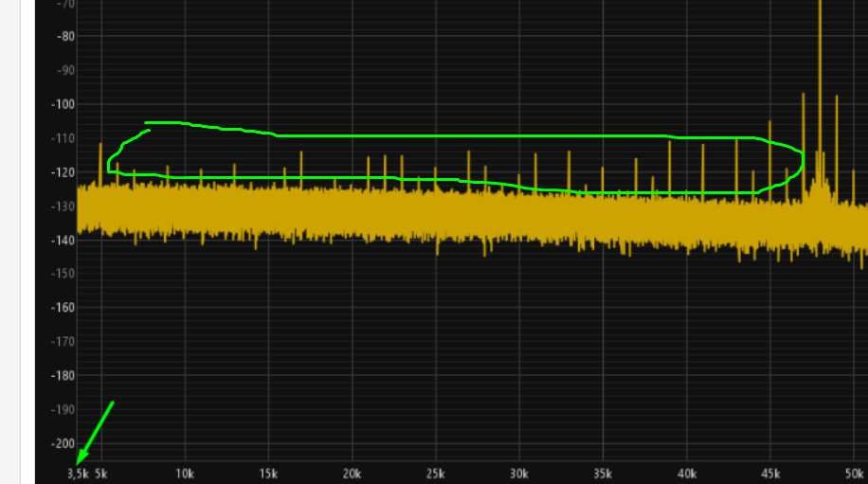Image resolution: width=868 pixels, height=484 pixels.
Task: Click the -130 dB axis label
Action: coord(63,206)
